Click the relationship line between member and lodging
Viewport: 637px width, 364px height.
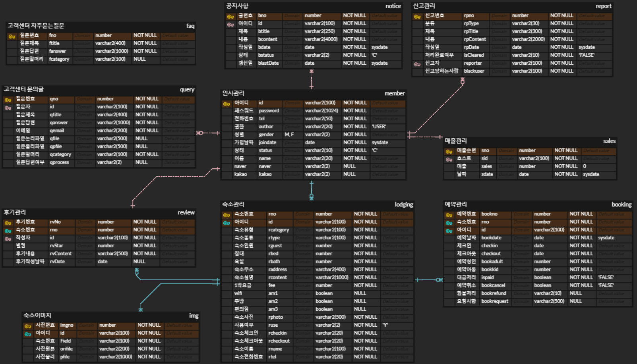coord(311,190)
